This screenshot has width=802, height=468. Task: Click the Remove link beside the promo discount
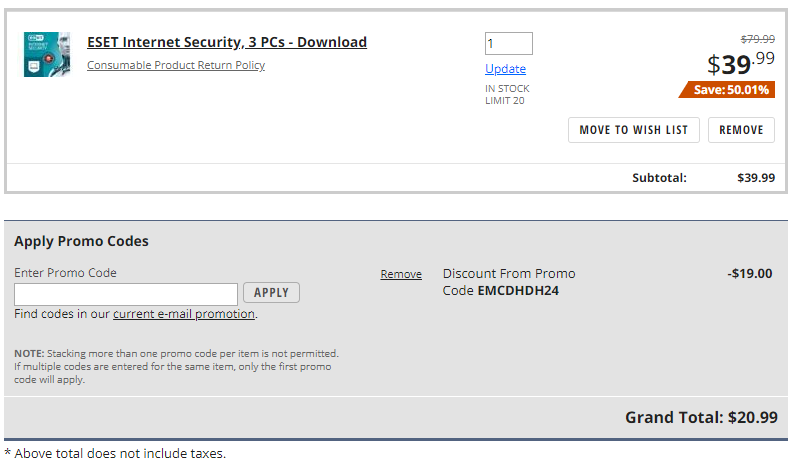(x=401, y=274)
